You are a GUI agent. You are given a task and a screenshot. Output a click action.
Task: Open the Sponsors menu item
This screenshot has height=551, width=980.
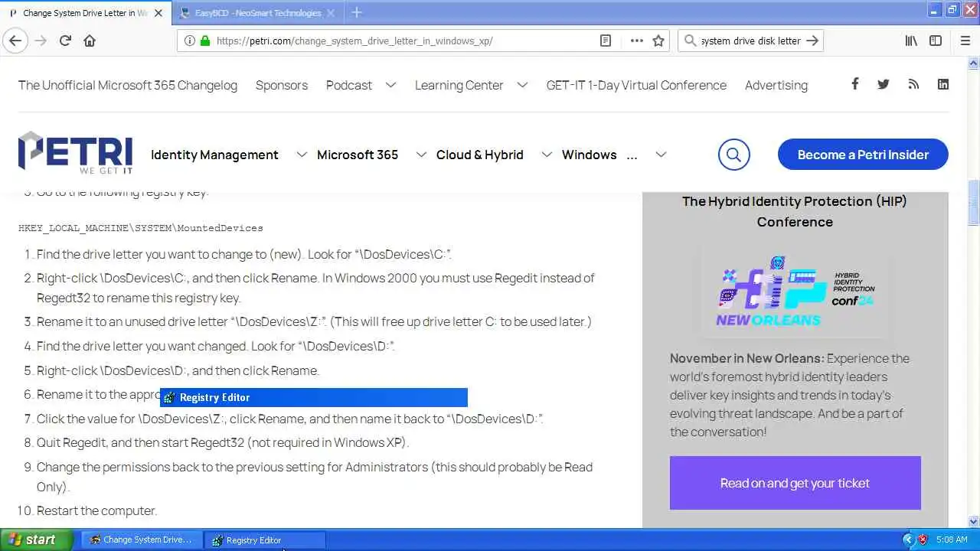tap(282, 85)
